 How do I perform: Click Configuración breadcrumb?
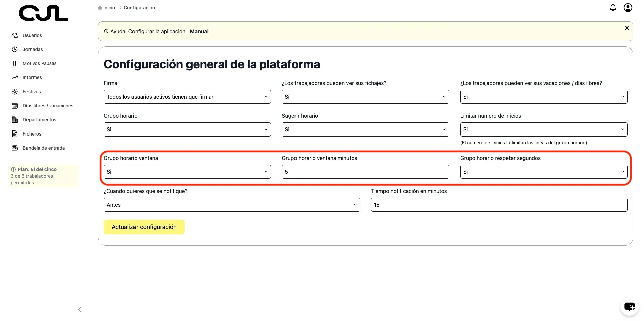coord(139,8)
